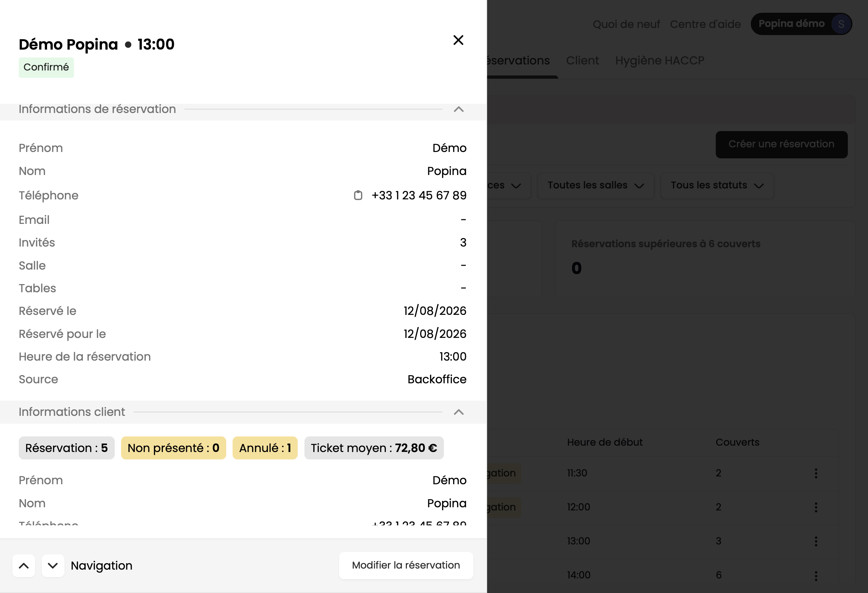Viewport: 868px width, 593px height.
Task: Open Créer une réservation in background page
Action: [x=781, y=144]
